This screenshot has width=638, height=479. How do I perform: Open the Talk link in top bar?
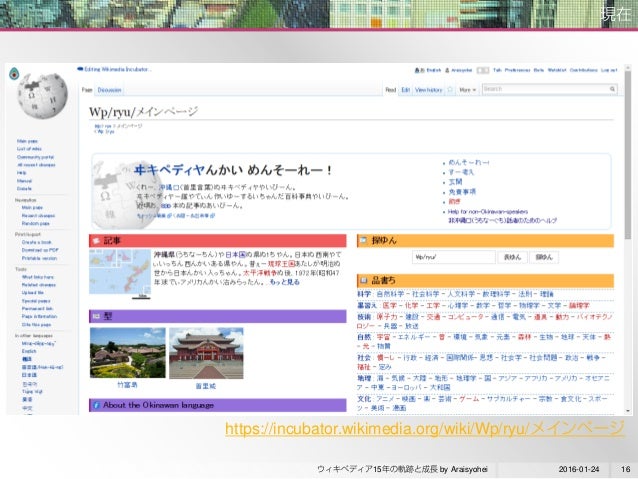(497, 70)
